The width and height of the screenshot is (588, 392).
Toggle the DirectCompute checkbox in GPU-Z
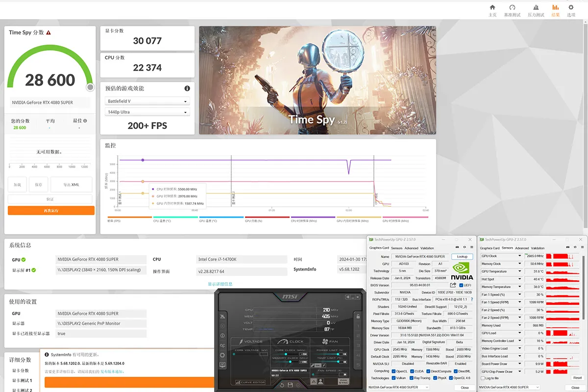coord(428,371)
